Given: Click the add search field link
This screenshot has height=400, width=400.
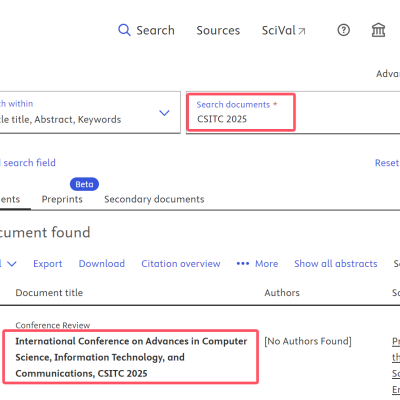Looking at the screenshot, I should click(x=28, y=163).
